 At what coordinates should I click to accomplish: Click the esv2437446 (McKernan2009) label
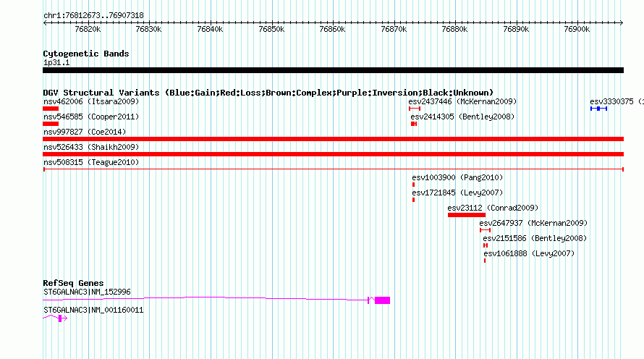pyautogui.click(x=462, y=101)
